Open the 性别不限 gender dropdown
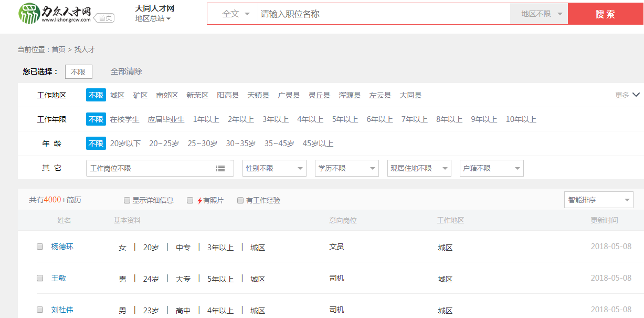This screenshot has width=644, height=318. point(275,168)
